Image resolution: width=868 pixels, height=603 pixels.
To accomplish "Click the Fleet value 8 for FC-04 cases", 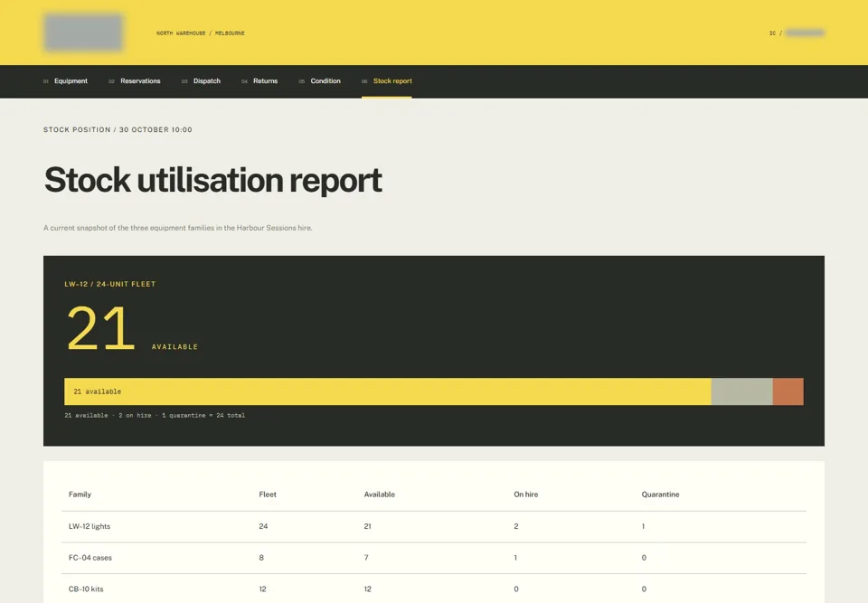I will point(261,558).
